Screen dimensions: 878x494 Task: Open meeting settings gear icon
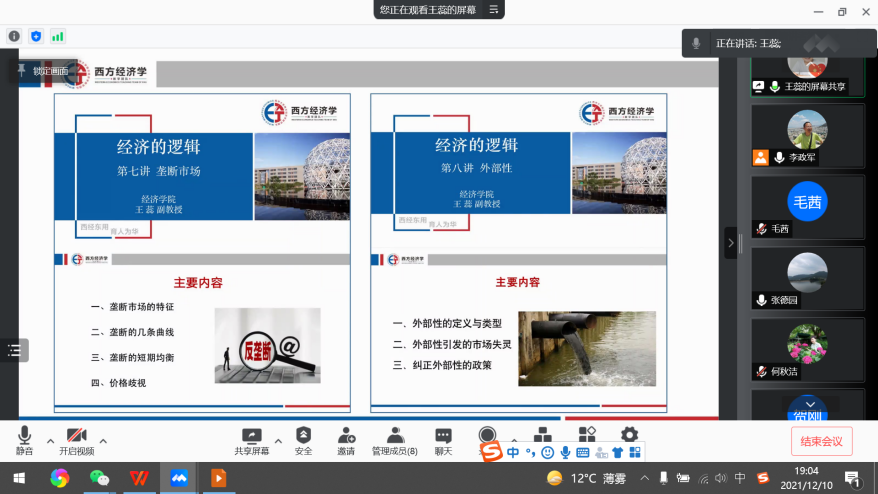629,435
